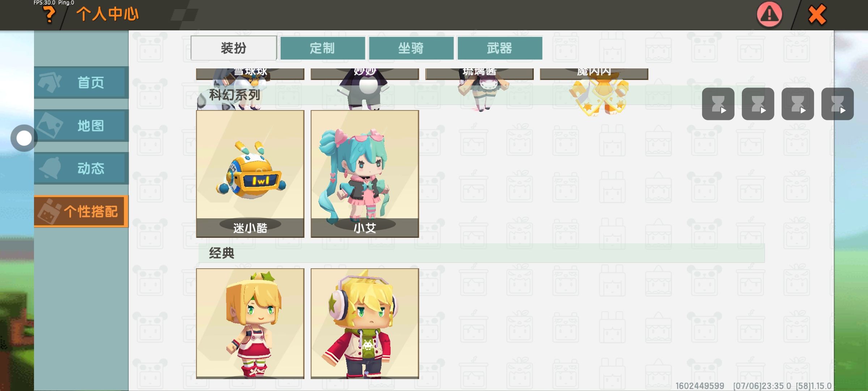Close the personal center panel

coord(817,14)
